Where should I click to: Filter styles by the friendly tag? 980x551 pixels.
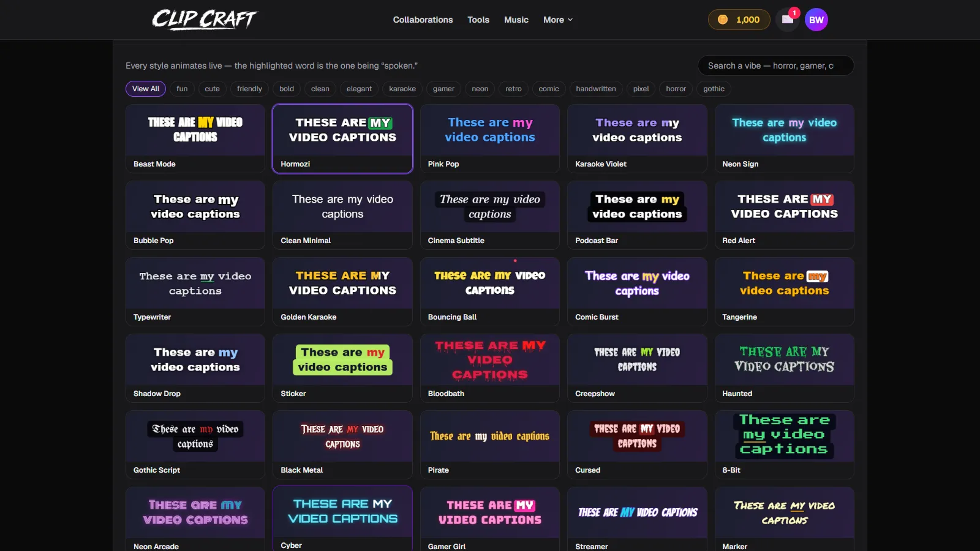pos(249,89)
